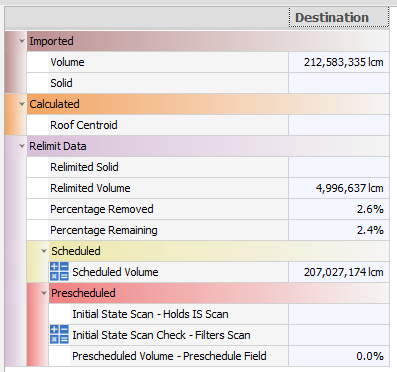Collapse the Prescheduled subgroup

click(44, 293)
